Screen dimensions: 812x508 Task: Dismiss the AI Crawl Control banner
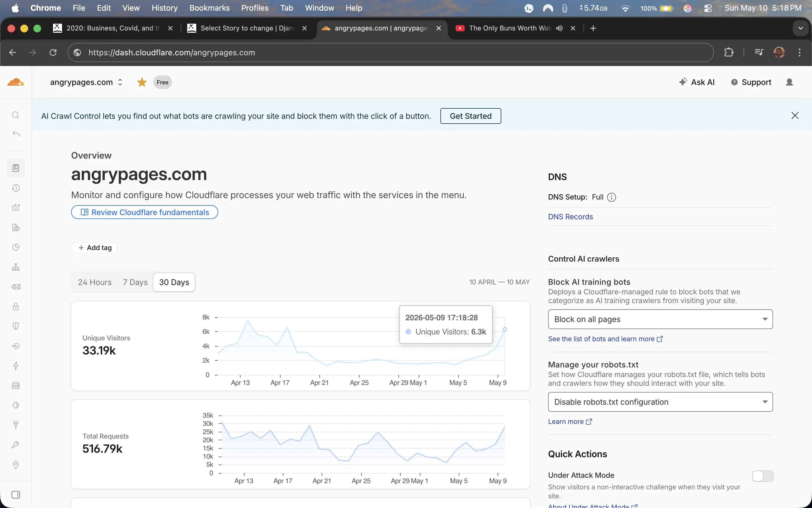(795, 116)
